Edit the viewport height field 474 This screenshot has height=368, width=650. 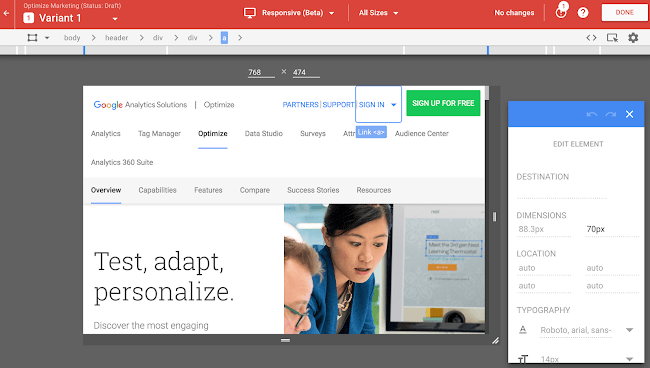click(306, 72)
